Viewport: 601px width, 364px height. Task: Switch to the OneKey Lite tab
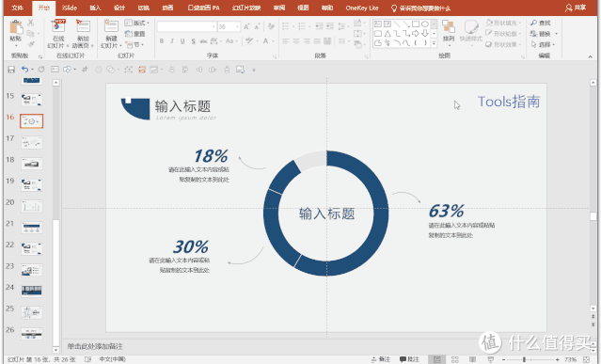tap(362, 8)
